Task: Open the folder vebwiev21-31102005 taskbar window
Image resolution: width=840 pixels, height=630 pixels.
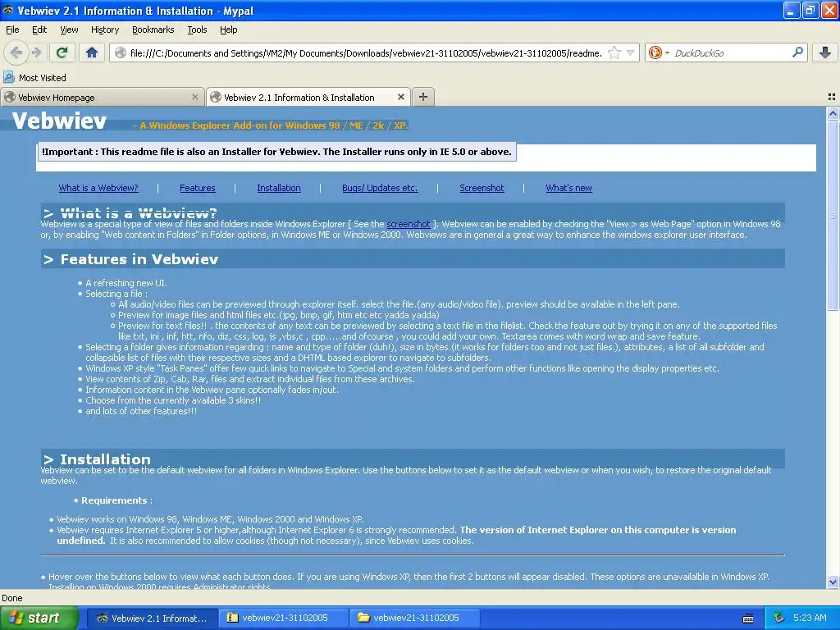Action: (415, 619)
